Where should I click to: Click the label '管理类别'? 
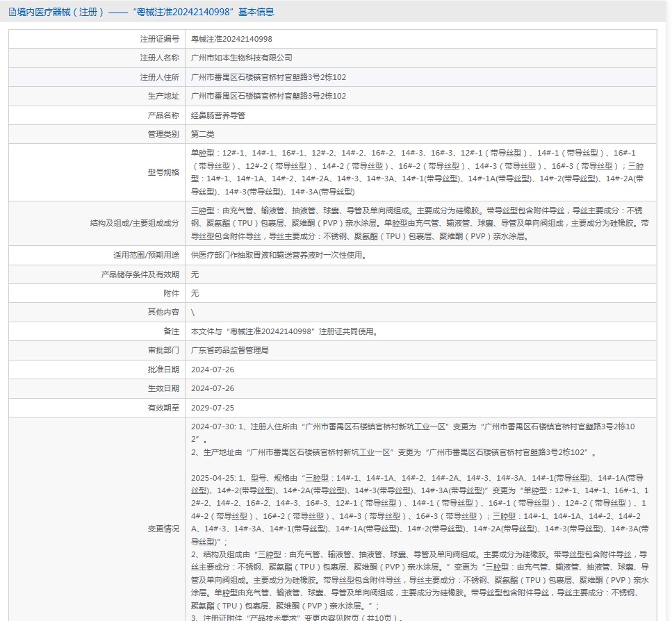point(163,134)
